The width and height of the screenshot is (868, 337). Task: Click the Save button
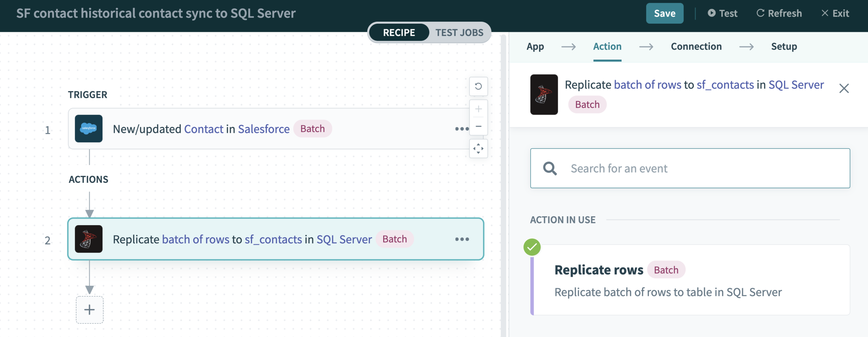coord(665,13)
